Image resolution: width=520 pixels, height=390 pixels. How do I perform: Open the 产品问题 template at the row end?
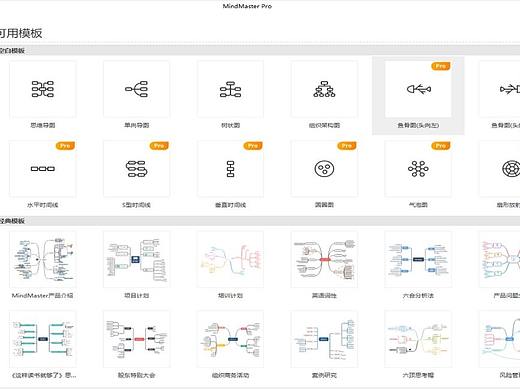[x=500, y=259]
